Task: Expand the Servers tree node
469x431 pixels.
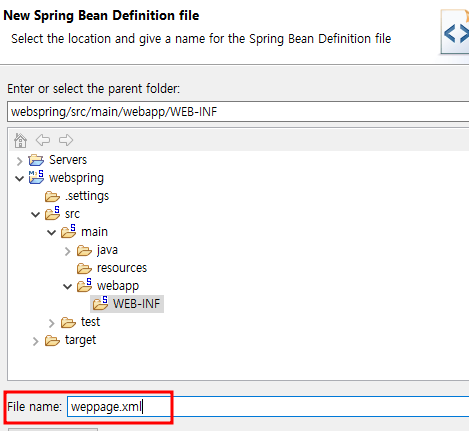Action: point(19,161)
